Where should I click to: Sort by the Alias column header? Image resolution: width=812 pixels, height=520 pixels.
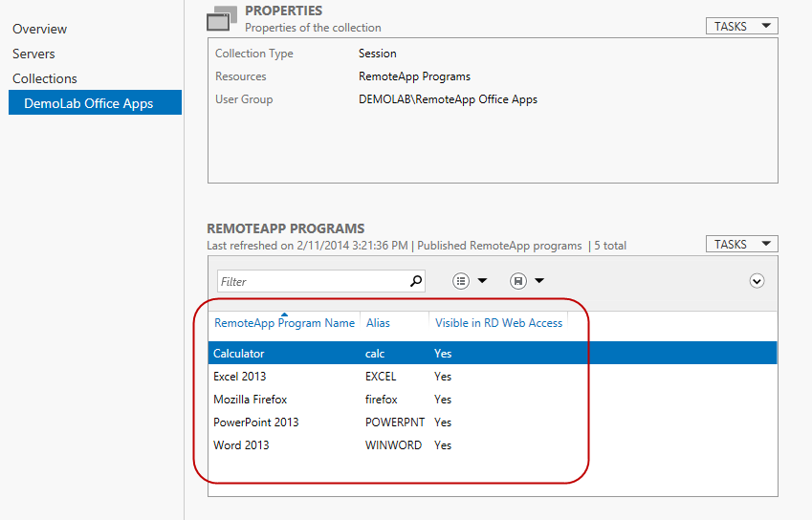(x=378, y=323)
